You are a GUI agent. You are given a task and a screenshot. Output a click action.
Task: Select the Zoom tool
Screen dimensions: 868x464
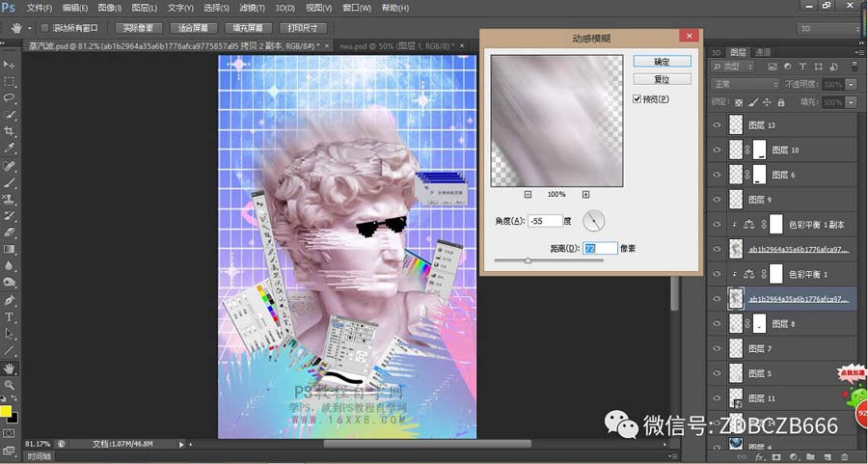click(x=9, y=385)
